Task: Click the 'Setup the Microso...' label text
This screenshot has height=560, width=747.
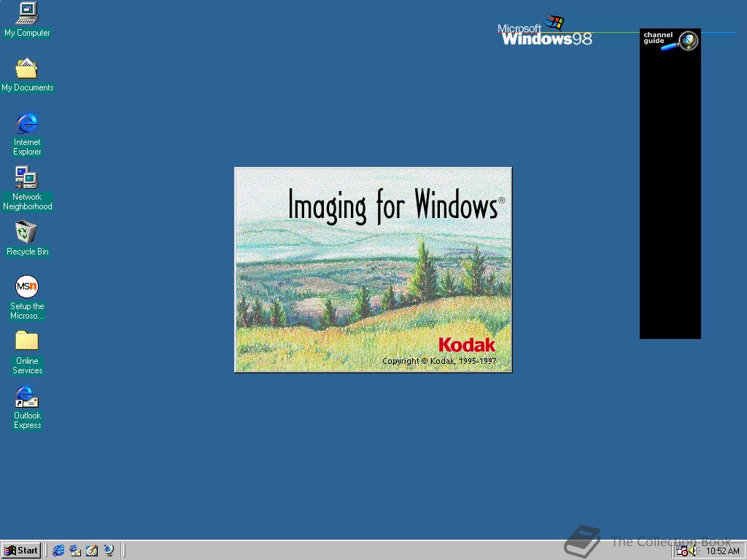Action: (x=27, y=311)
